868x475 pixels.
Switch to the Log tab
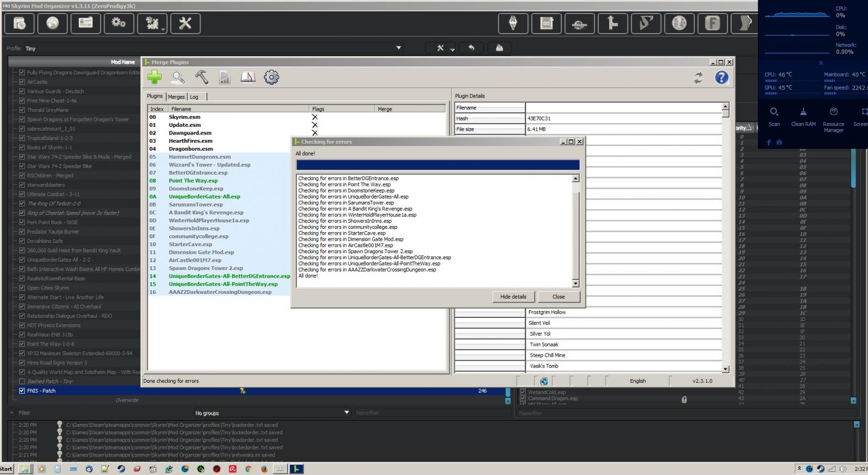click(x=194, y=97)
